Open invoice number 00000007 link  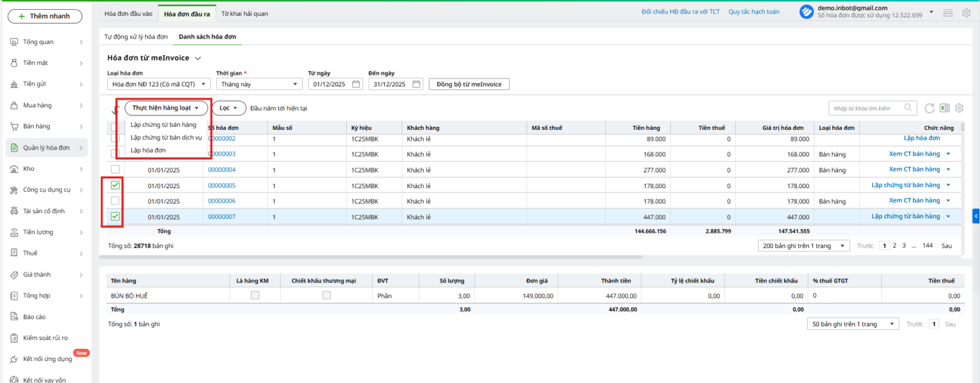pyautogui.click(x=222, y=216)
